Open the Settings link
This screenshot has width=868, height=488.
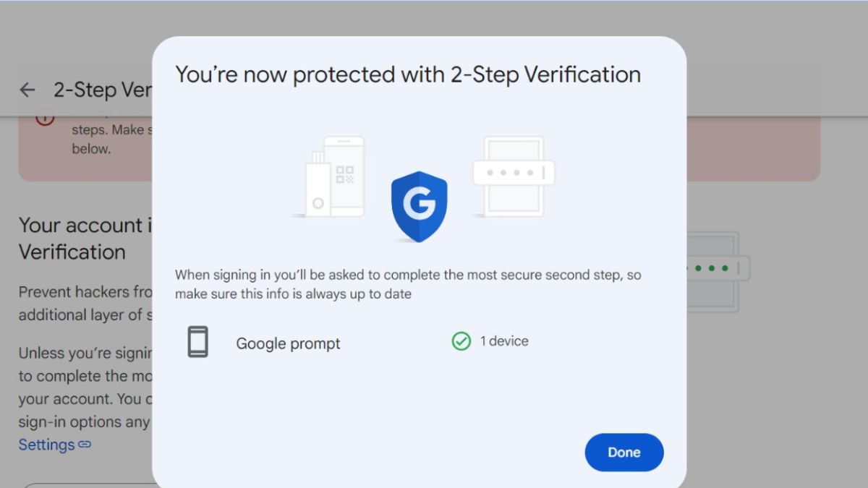[47, 445]
